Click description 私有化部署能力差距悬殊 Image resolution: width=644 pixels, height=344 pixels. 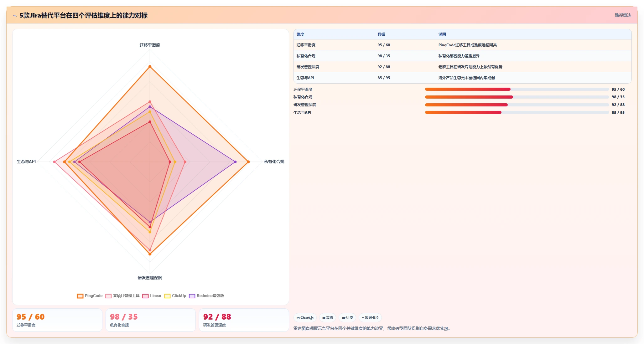click(x=459, y=56)
